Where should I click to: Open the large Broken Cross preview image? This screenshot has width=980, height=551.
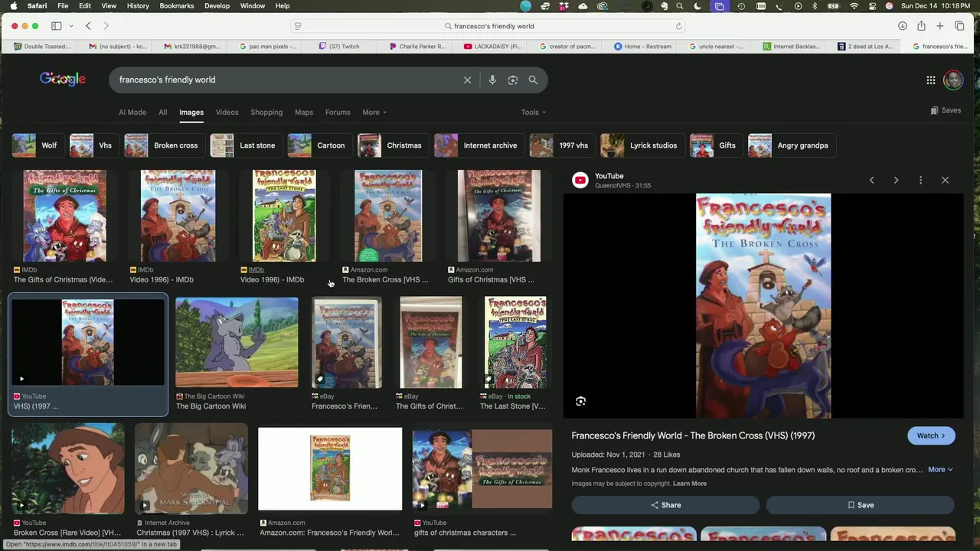763,306
